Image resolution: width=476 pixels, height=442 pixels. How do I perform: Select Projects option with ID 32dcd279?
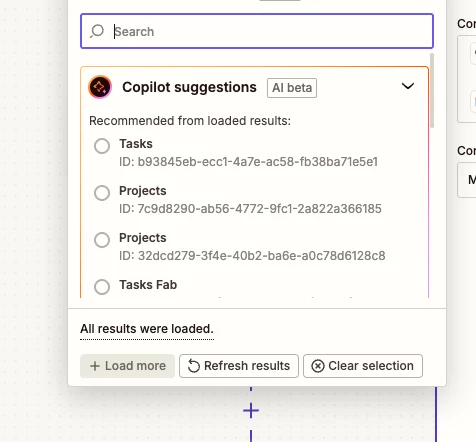point(102,240)
